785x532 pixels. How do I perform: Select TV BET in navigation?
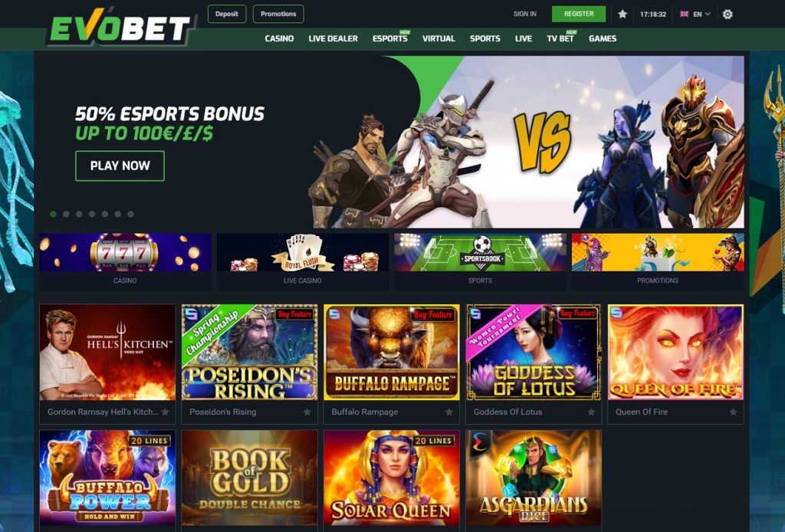(560, 38)
